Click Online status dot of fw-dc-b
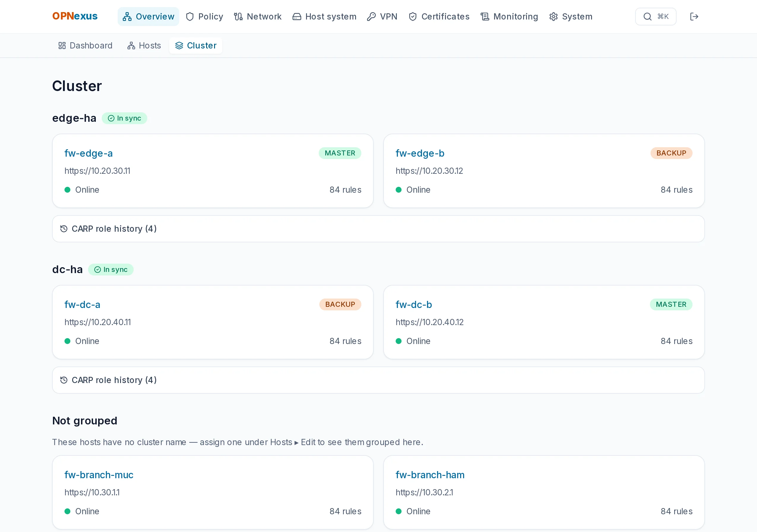The height and width of the screenshot is (532, 757). point(399,341)
